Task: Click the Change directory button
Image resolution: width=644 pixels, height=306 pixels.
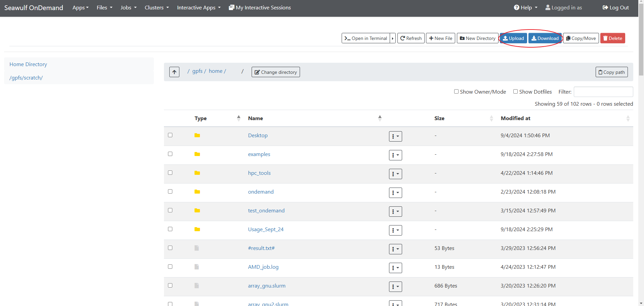Action: [x=276, y=72]
